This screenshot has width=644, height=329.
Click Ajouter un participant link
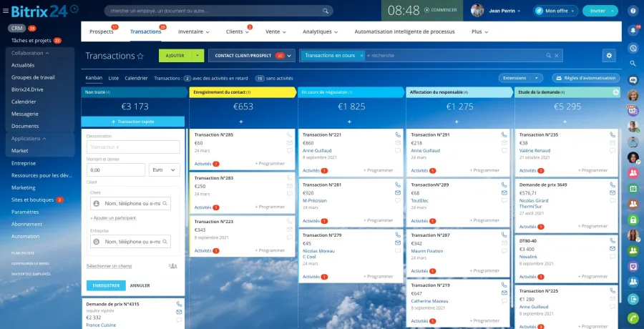[x=113, y=218]
